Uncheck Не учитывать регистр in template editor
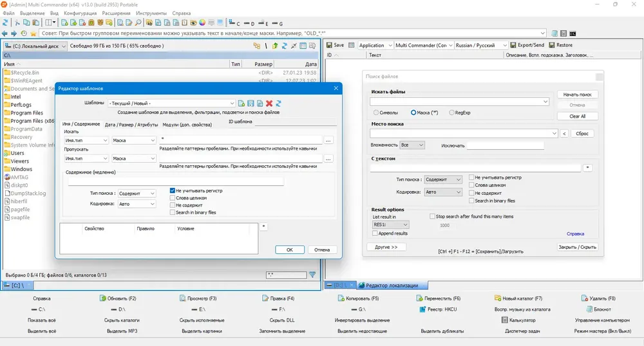This screenshot has width=644, height=346. (x=173, y=190)
